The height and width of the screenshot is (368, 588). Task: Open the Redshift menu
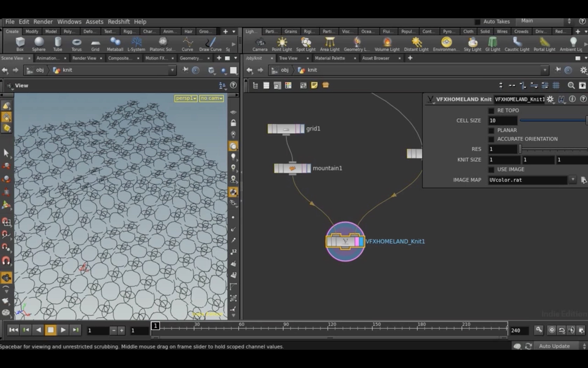point(119,22)
